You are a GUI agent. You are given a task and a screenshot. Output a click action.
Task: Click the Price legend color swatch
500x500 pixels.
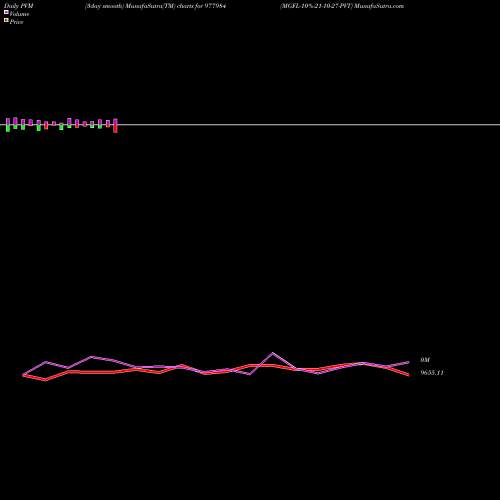(x=6, y=21)
